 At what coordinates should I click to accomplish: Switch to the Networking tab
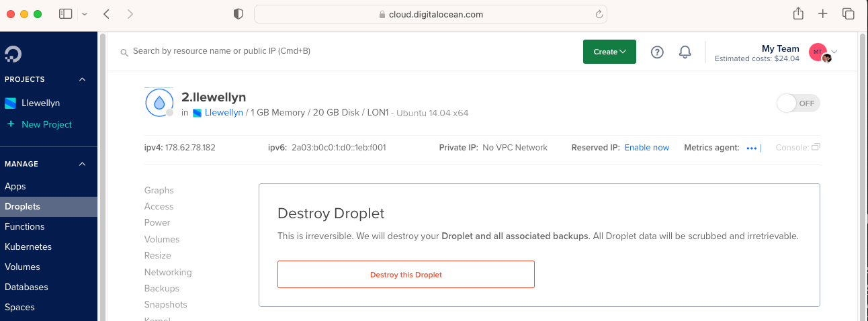coord(168,272)
